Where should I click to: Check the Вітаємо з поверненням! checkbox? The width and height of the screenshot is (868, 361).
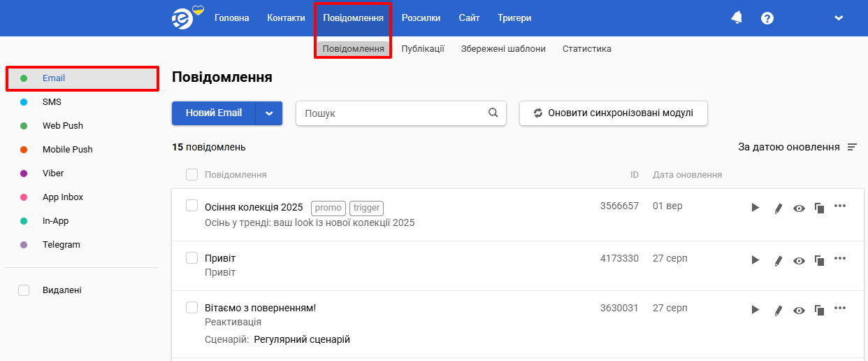(191, 308)
